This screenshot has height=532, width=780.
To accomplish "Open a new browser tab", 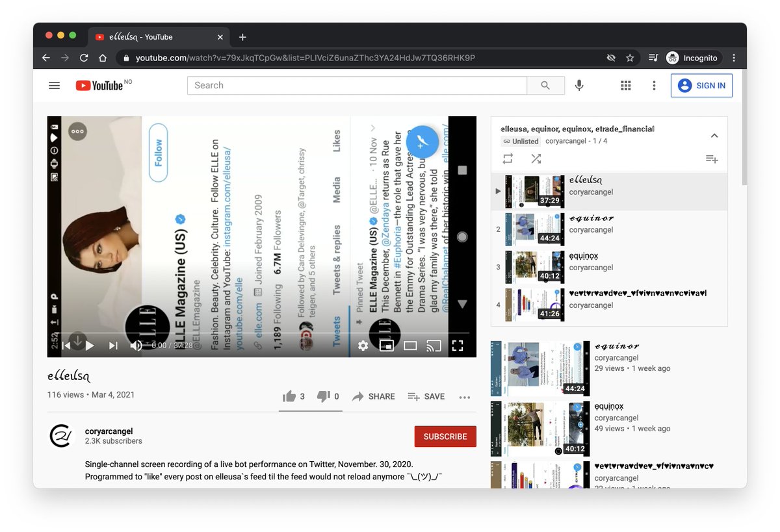I will point(242,37).
